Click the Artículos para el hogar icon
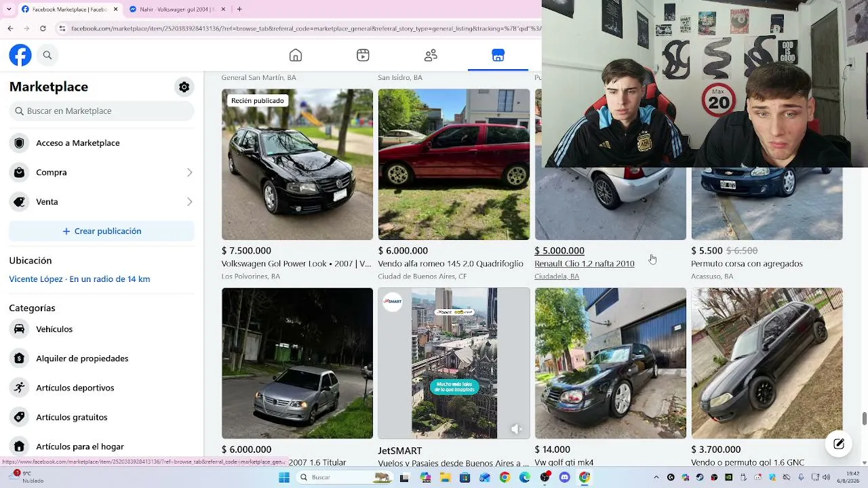Viewport: 868px width, 488px height. point(19,447)
